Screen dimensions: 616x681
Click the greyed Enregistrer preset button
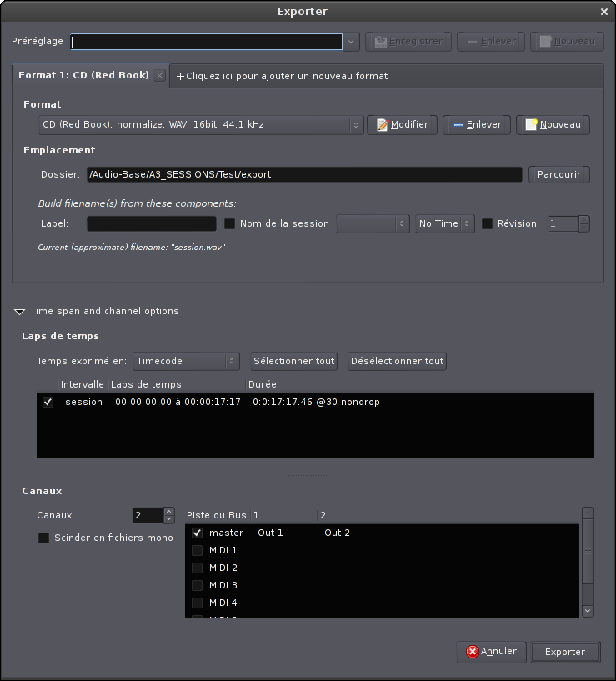408,41
